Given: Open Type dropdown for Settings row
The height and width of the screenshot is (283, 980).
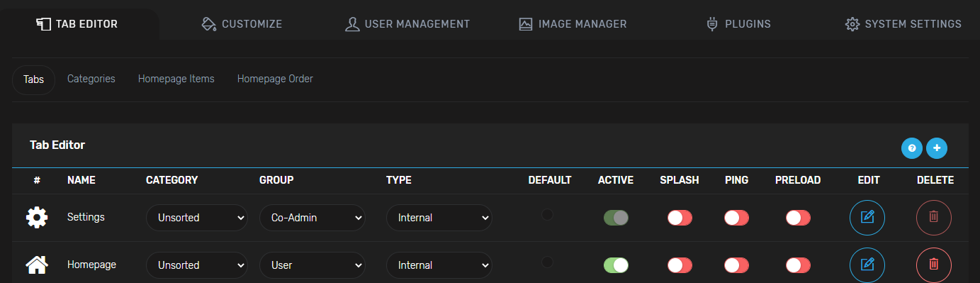Looking at the screenshot, I should 439,218.
